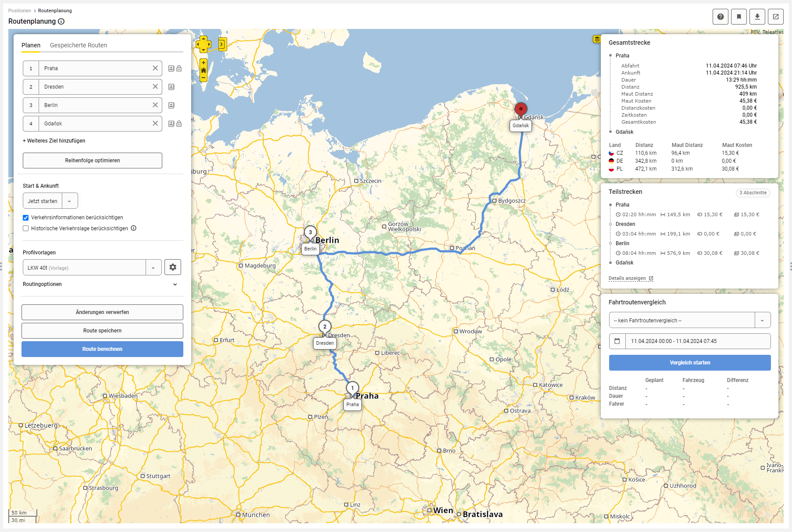Remove Berlin stop with X icon
The image size is (792, 532).
pos(155,105)
